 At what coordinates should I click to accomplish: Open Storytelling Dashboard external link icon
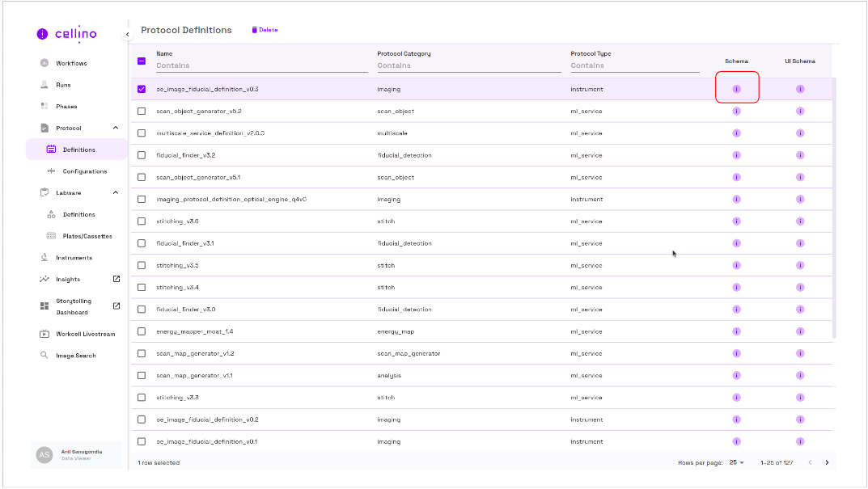[x=116, y=306]
